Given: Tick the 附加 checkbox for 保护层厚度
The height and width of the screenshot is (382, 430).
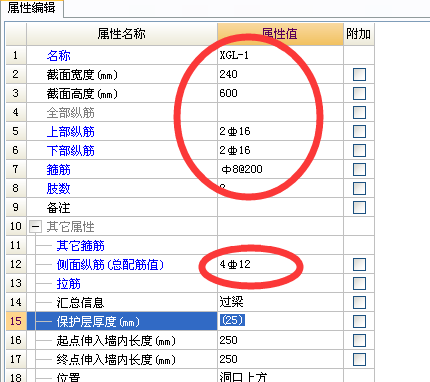Looking at the screenshot, I should pyautogui.click(x=359, y=321).
